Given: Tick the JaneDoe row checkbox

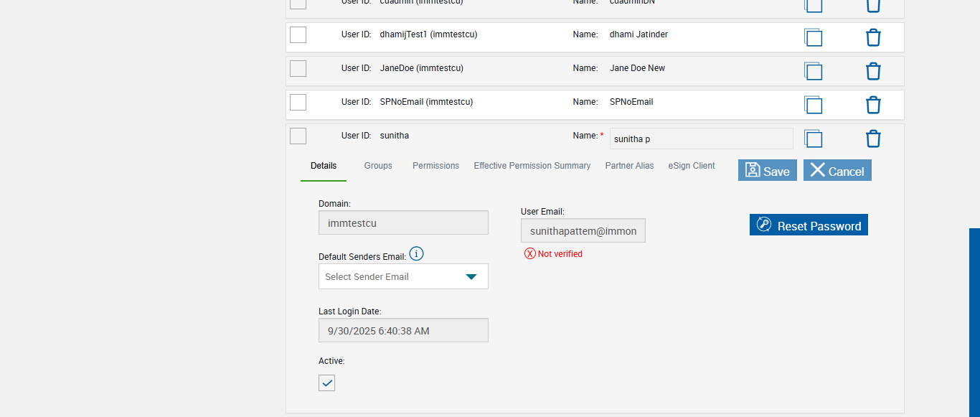Looking at the screenshot, I should point(298,68).
